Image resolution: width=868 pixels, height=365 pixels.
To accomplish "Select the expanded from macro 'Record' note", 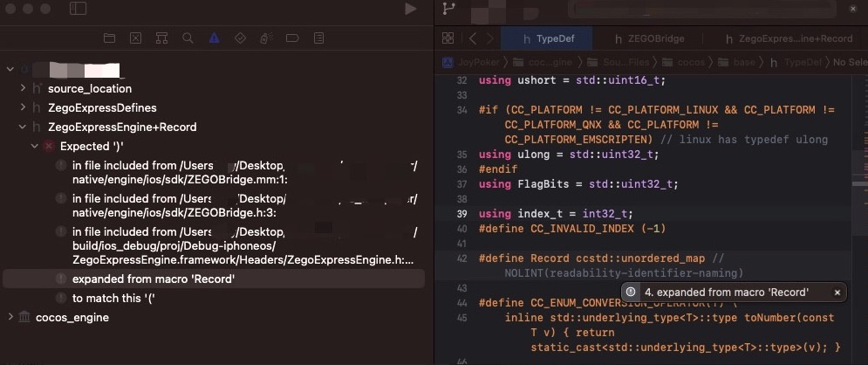I will point(214,279).
